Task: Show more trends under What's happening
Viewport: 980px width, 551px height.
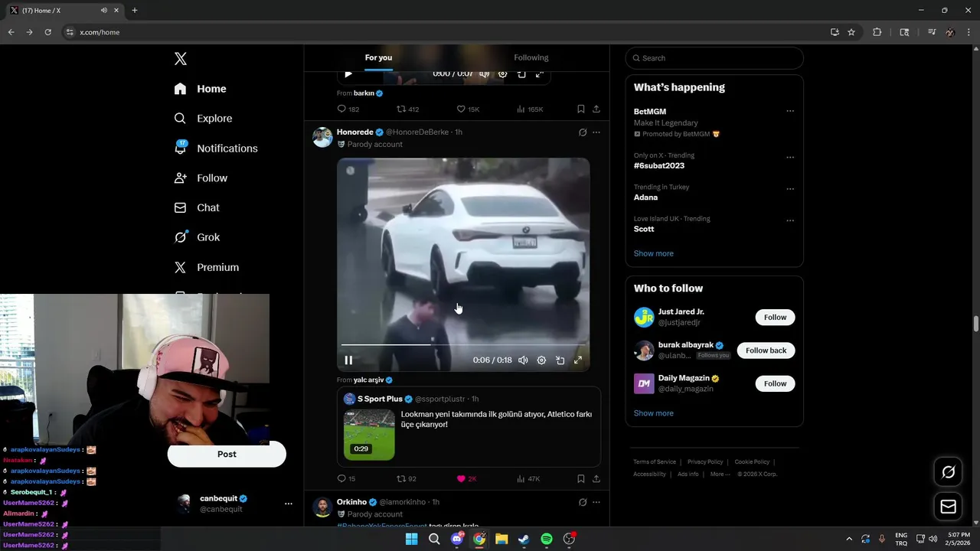Action: 653,253
